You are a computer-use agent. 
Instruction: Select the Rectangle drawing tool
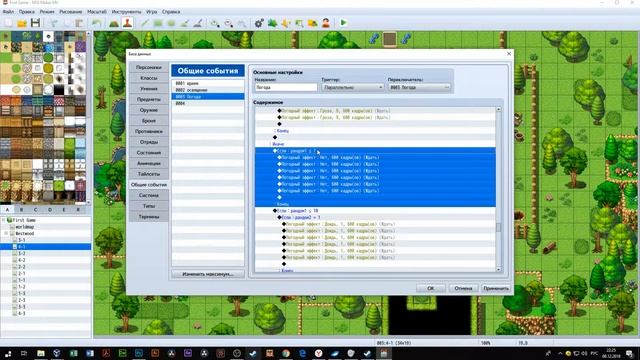158,23
